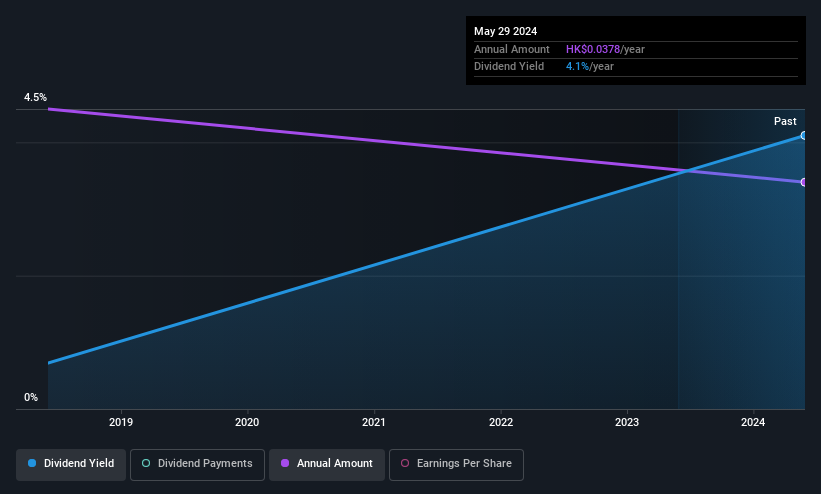
Task: Enable the Dividend Payments series
Action: (x=197, y=464)
